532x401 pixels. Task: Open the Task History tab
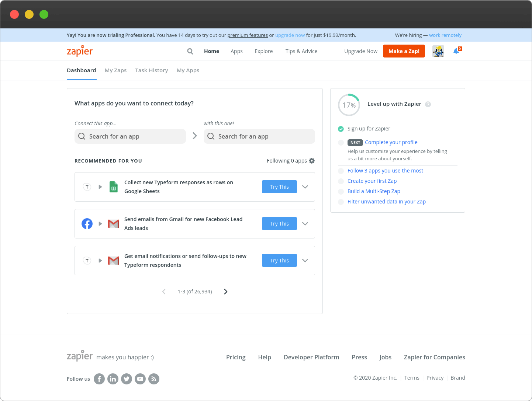click(152, 70)
